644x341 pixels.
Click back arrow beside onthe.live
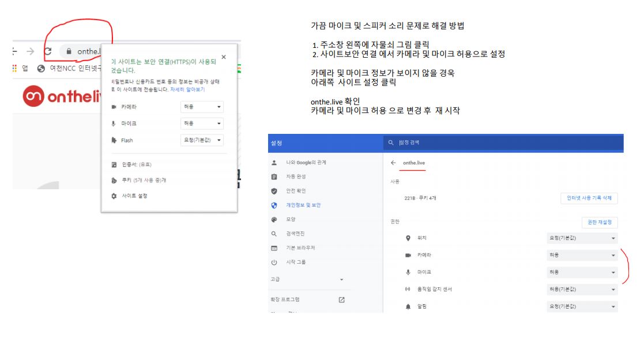[393, 163]
